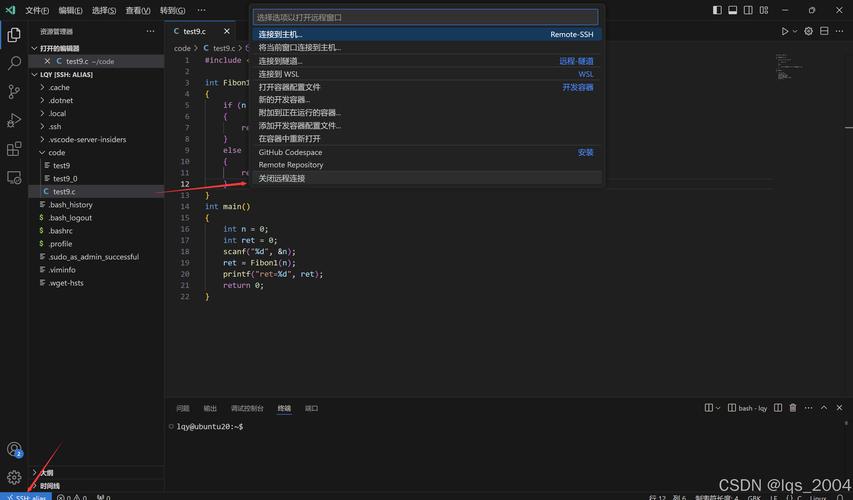
Task: Open the 转到(G) menu
Action: [x=172, y=10]
